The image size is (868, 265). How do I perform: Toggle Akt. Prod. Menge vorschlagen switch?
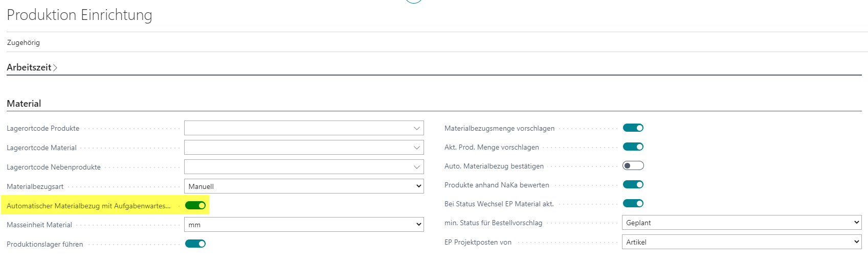[x=633, y=147]
